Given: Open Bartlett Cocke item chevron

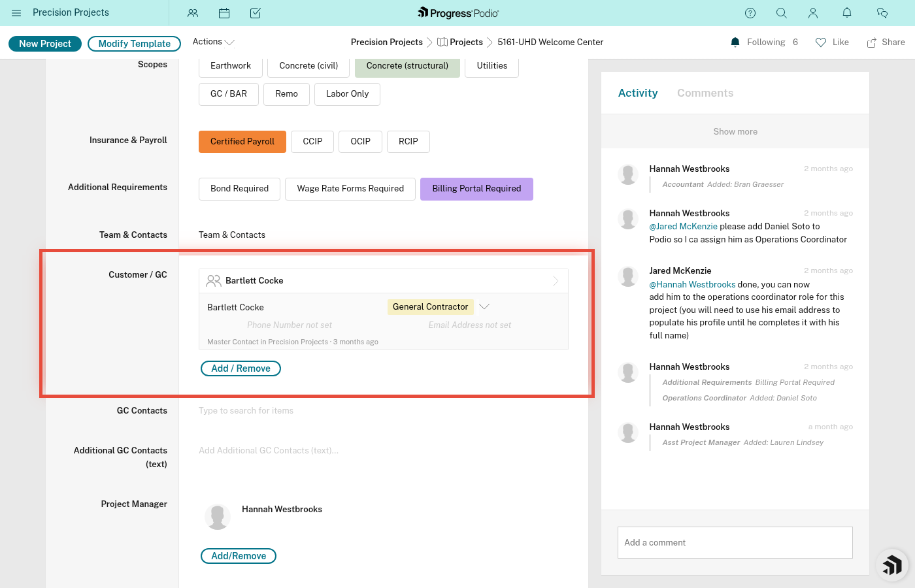Looking at the screenshot, I should pos(556,281).
